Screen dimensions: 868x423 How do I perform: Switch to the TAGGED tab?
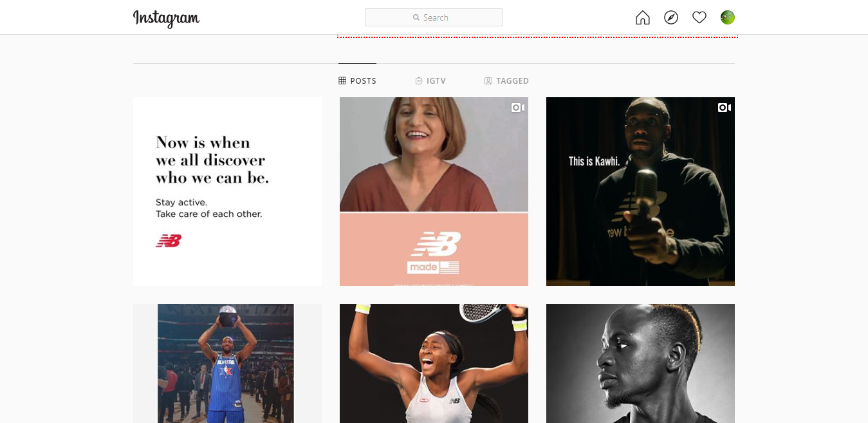pyautogui.click(x=506, y=81)
